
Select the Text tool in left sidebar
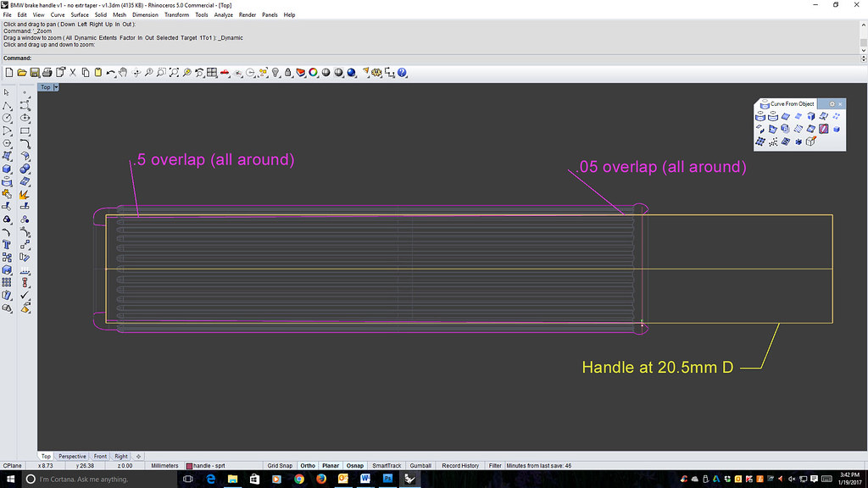(x=7, y=245)
